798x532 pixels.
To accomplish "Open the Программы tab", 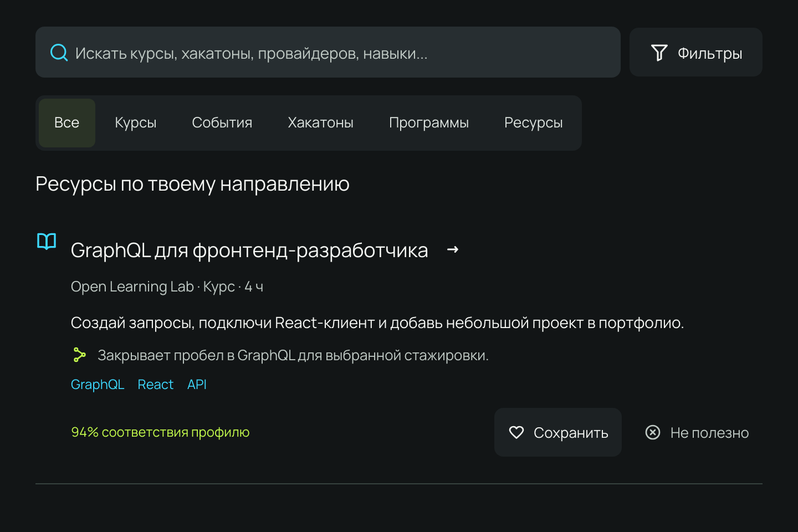I will tap(429, 123).
